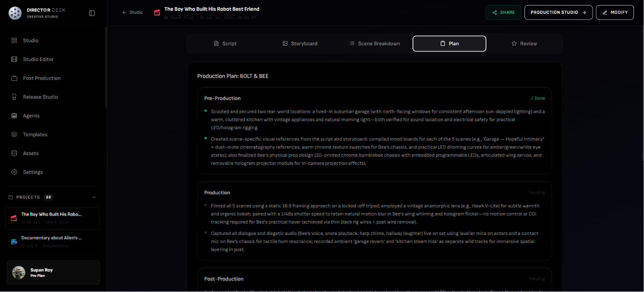The width and height of the screenshot is (644, 292).
Task: Collapse the Projects list chevron
Action: [x=94, y=197]
